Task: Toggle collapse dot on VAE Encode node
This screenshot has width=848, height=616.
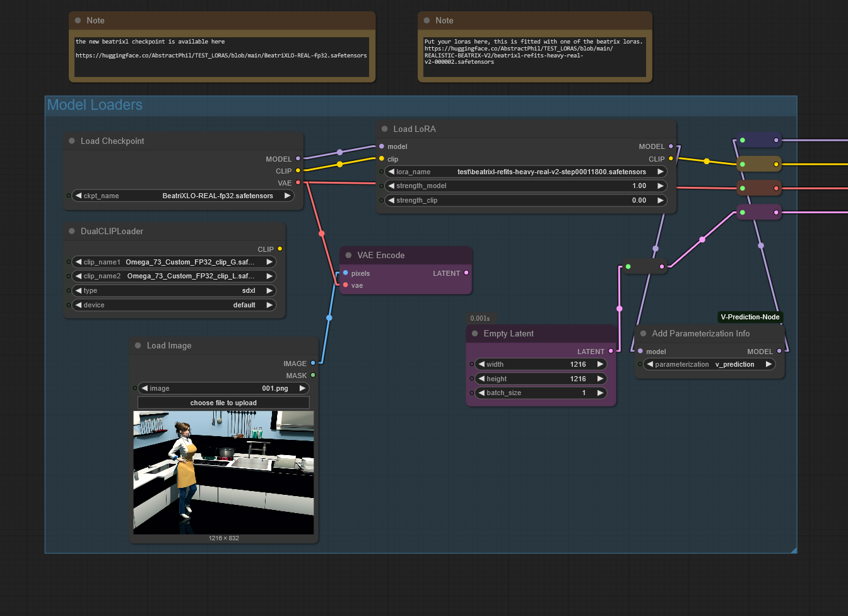Action: click(348, 256)
